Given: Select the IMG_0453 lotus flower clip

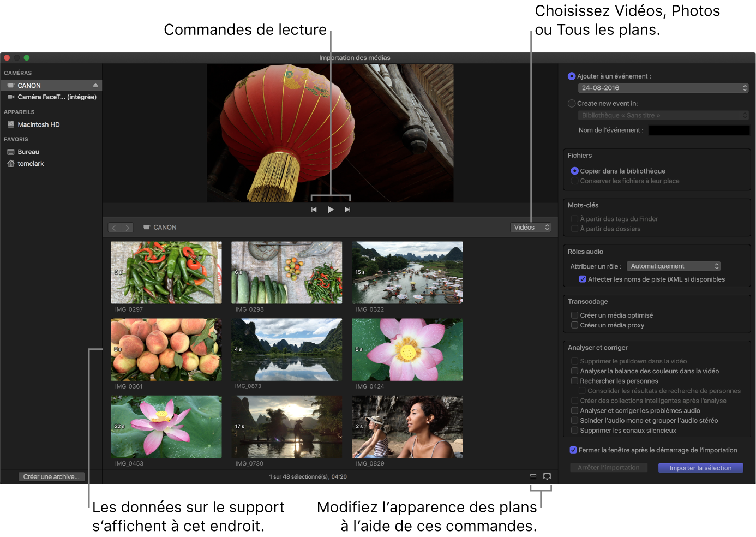Looking at the screenshot, I should pyautogui.click(x=166, y=426).
